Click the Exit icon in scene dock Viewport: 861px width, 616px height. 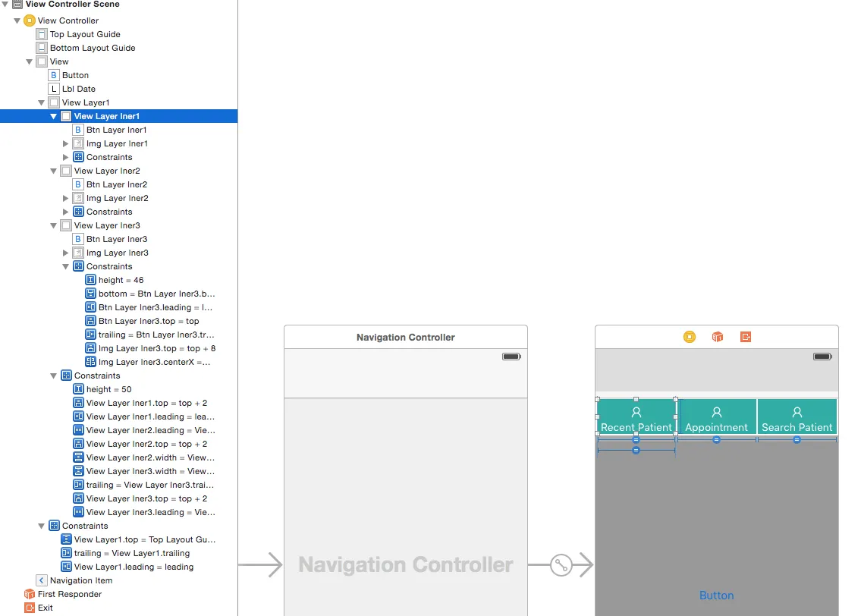746,337
